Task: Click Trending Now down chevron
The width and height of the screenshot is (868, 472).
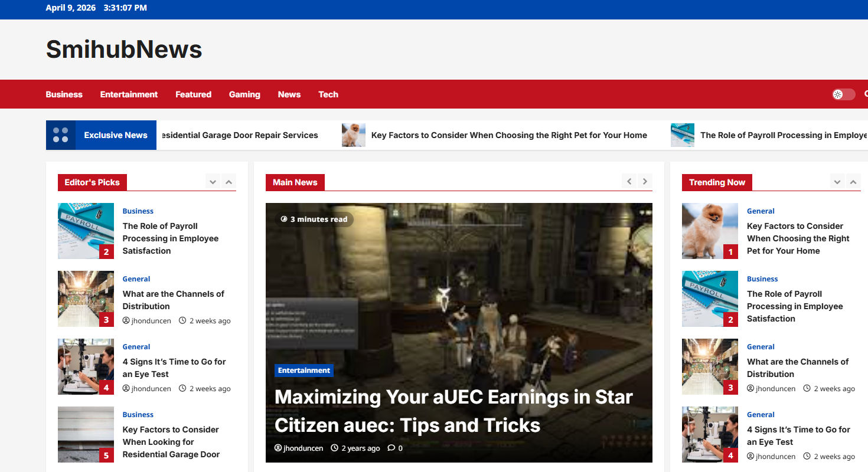Action: (837, 182)
